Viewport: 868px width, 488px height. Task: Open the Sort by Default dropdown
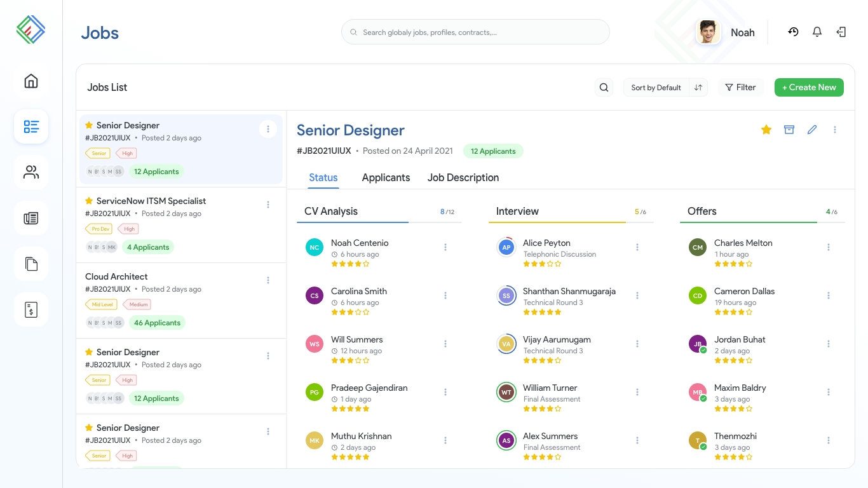click(656, 88)
